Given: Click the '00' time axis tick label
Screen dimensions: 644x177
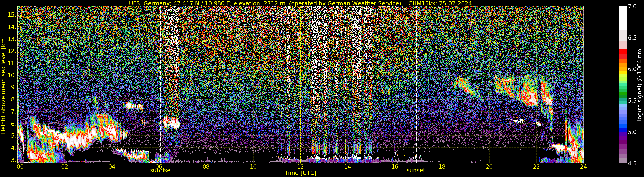Looking at the screenshot, I should pos(20,166).
